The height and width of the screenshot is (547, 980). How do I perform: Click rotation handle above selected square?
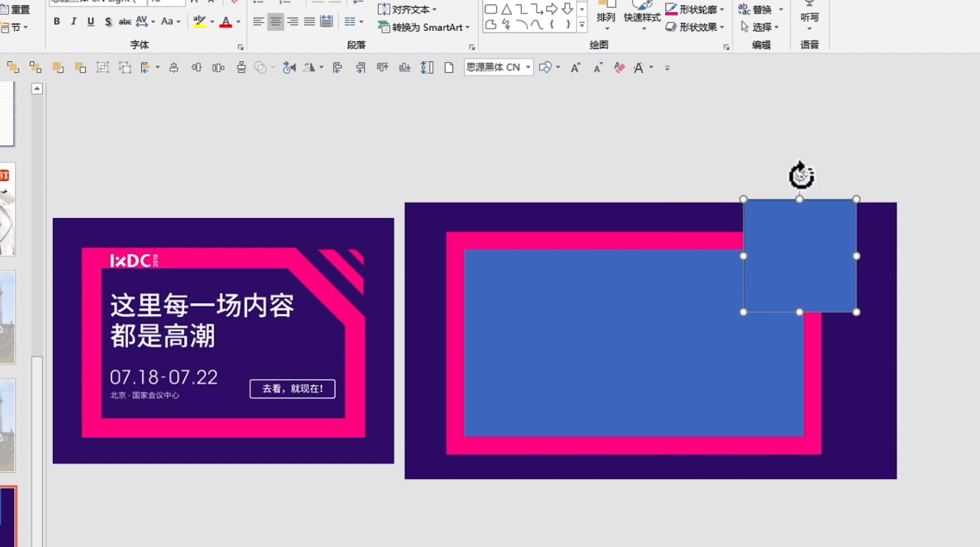click(x=801, y=175)
